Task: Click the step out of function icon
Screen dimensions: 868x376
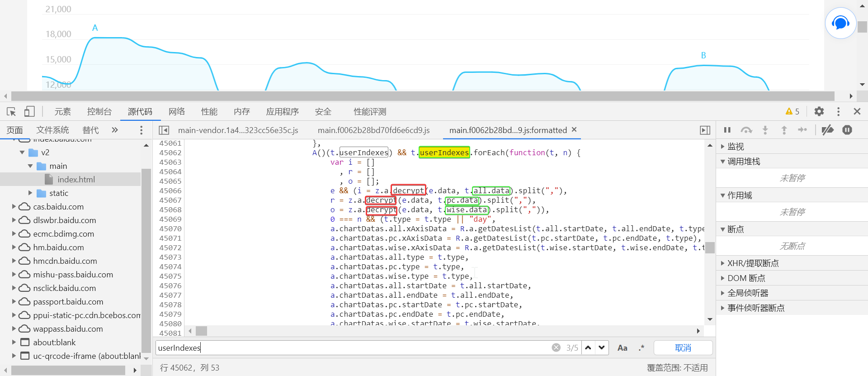Action: point(784,130)
